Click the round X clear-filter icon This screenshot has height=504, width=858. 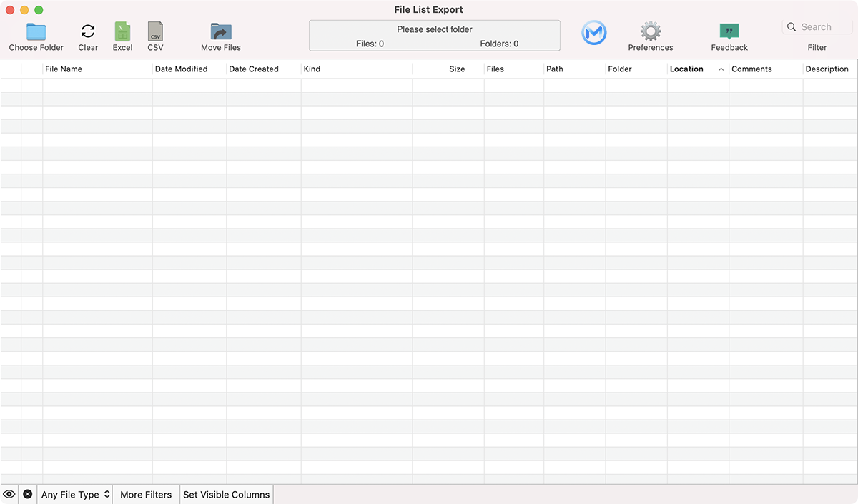(27, 494)
